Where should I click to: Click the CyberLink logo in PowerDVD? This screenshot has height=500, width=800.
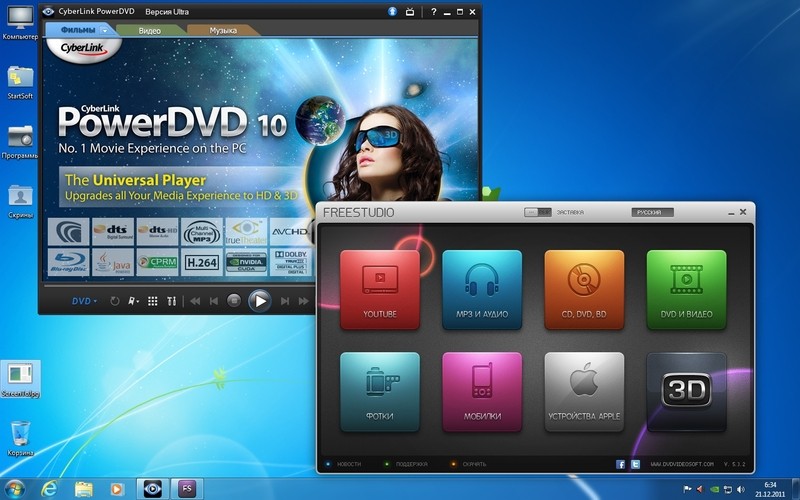(83, 48)
